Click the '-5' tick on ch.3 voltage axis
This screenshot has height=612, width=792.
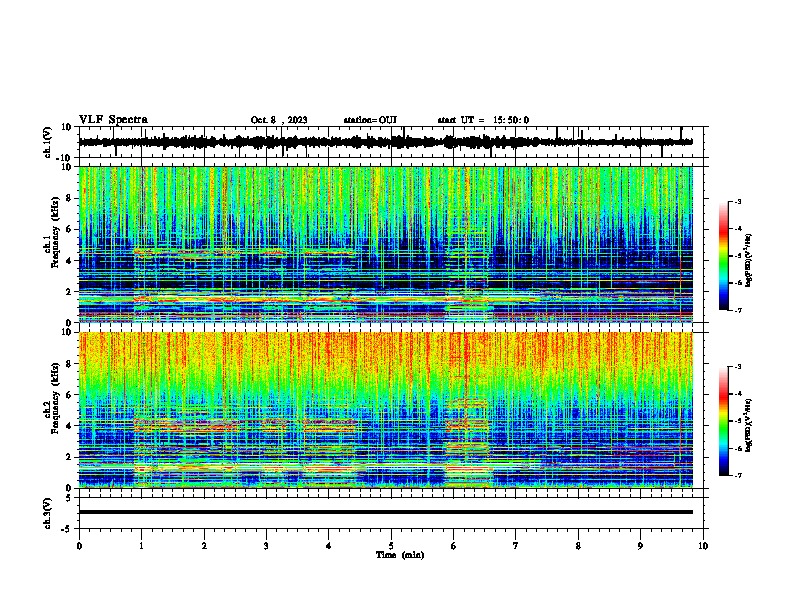coord(67,529)
